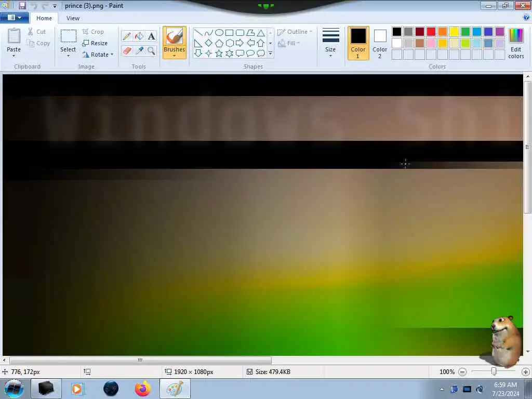Screen dimensions: 532x399
Task: Choose the Line shape
Action: 198,33
